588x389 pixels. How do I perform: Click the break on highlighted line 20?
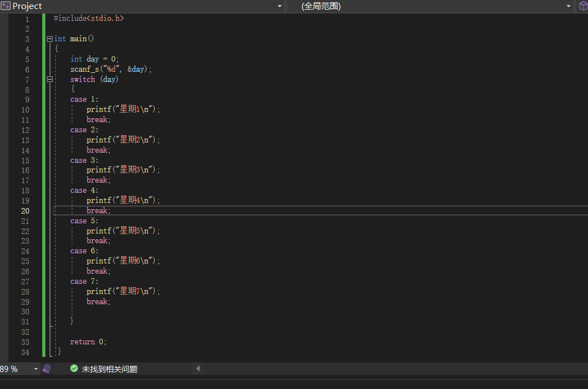coord(98,210)
